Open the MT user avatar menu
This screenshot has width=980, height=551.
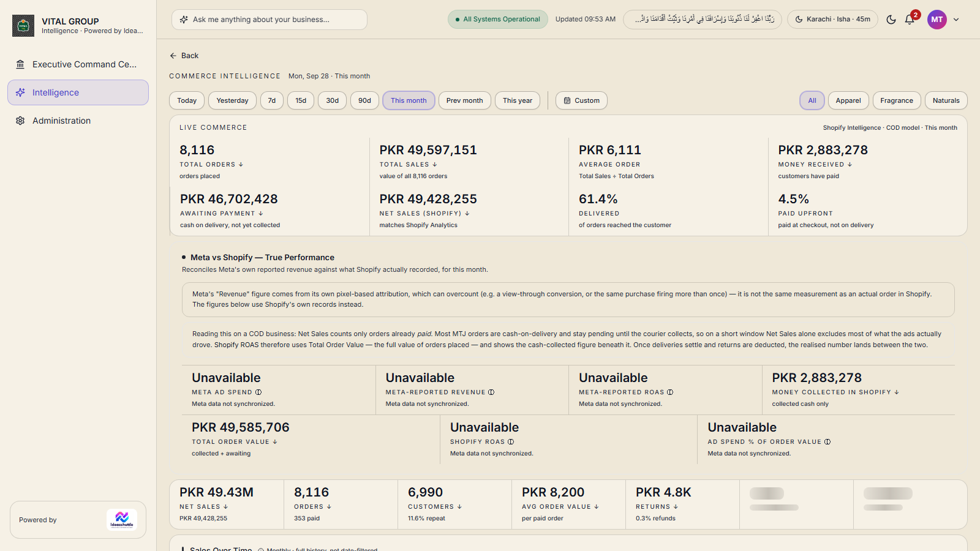click(937, 20)
